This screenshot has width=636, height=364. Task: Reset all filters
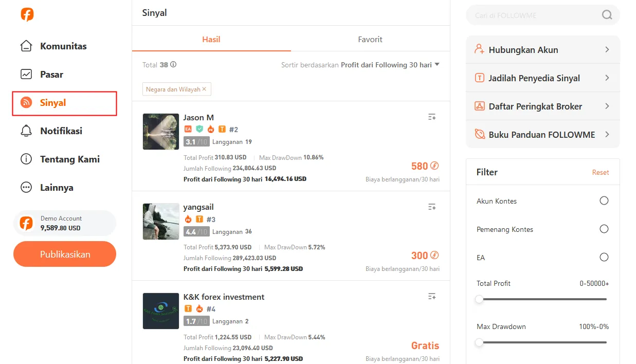tap(601, 173)
